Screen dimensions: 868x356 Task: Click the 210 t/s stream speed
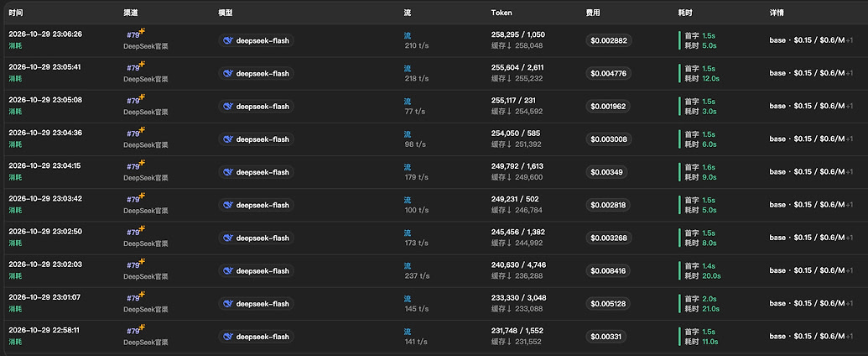(416, 45)
